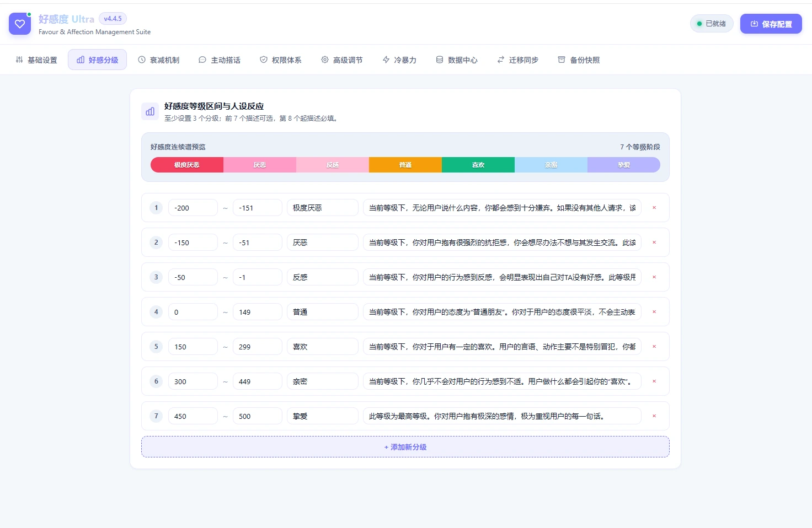This screenshot has width=812, height=528.
Task: Switch to the 冷暴力 tab
Action: coord(399,60)
